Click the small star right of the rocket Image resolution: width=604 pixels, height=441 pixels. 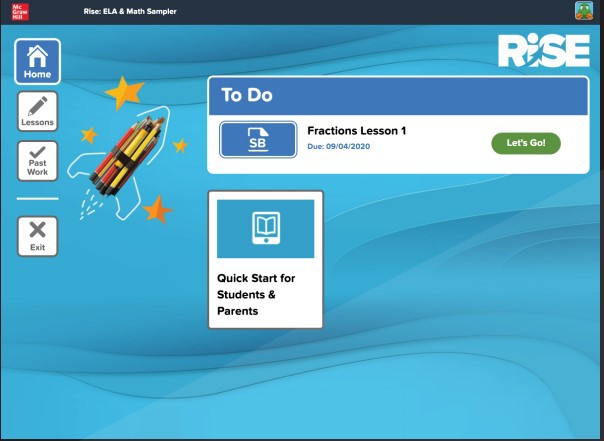pos(180,146)
